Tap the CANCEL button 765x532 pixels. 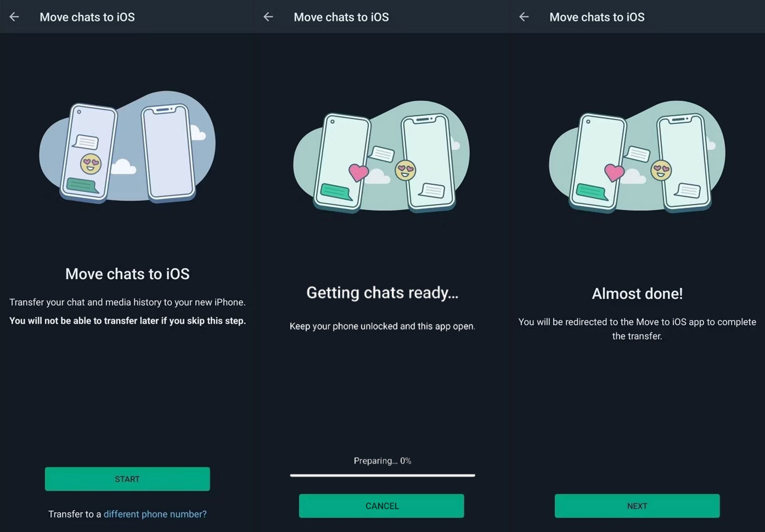pos(381,506)
